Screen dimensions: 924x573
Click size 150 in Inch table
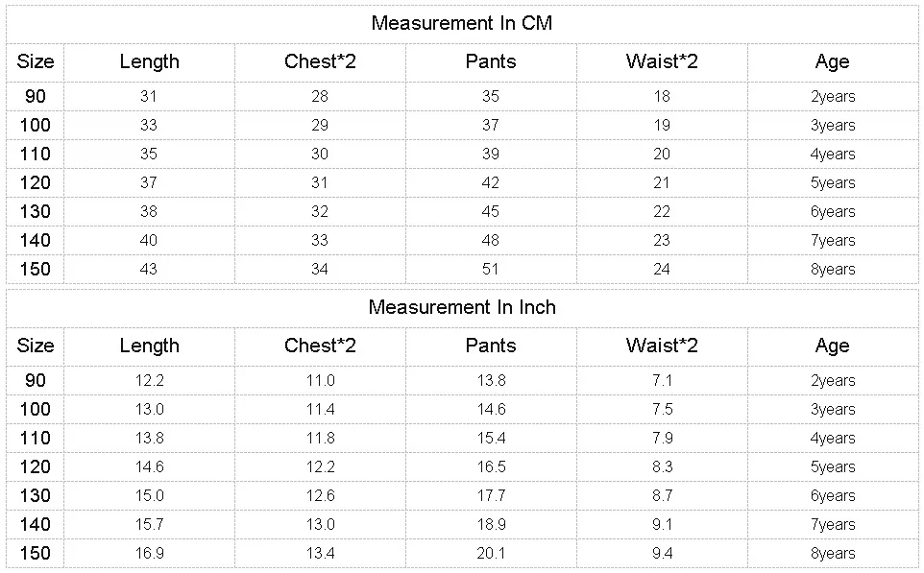point(35,553)
